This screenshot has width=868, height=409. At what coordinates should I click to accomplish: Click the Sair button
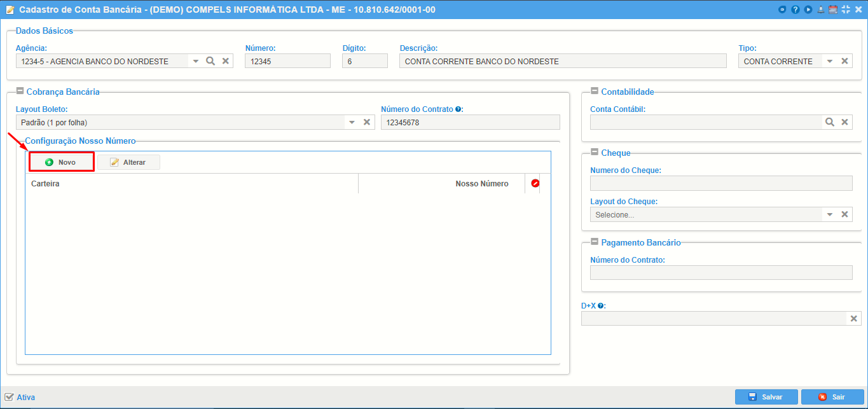pos(832,397)
